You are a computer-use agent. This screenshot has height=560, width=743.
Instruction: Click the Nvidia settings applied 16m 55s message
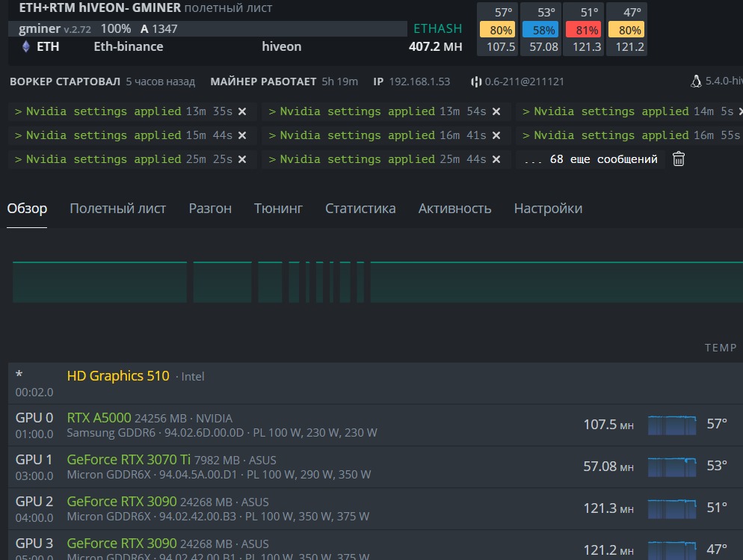pos(629,135)
